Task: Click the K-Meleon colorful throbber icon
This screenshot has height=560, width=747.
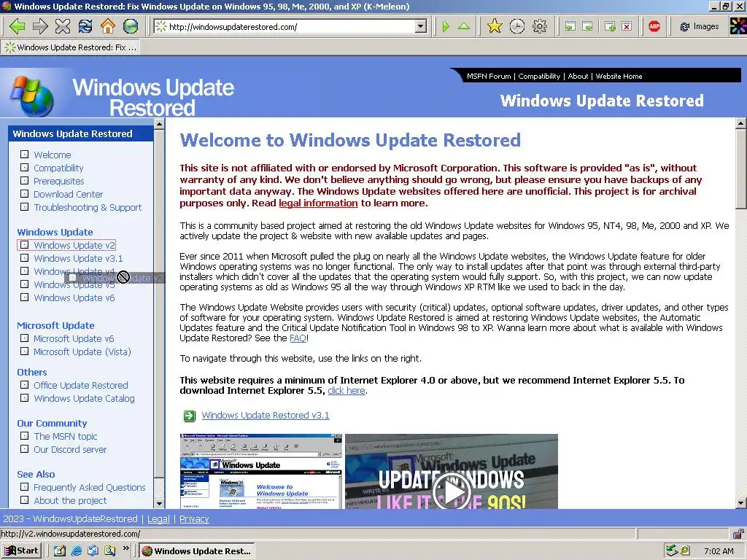Action: pos(738,26)
